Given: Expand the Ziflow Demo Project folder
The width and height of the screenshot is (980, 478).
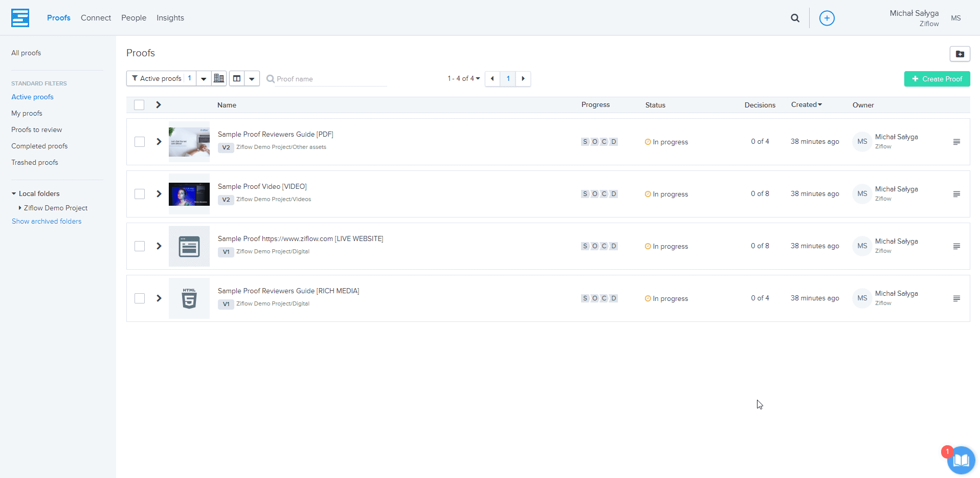Looking at the screenshot, I should (20, 208).
